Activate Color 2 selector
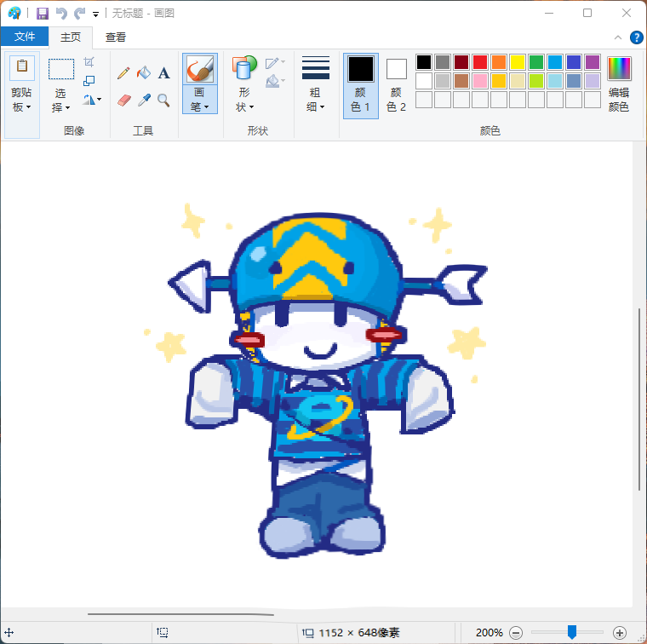This screenshot has height=644, width=647. click(x=396, y=86)
